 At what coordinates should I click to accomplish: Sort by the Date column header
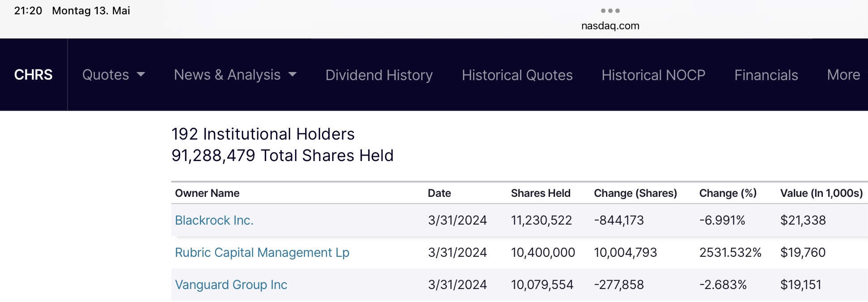point(439,193)
